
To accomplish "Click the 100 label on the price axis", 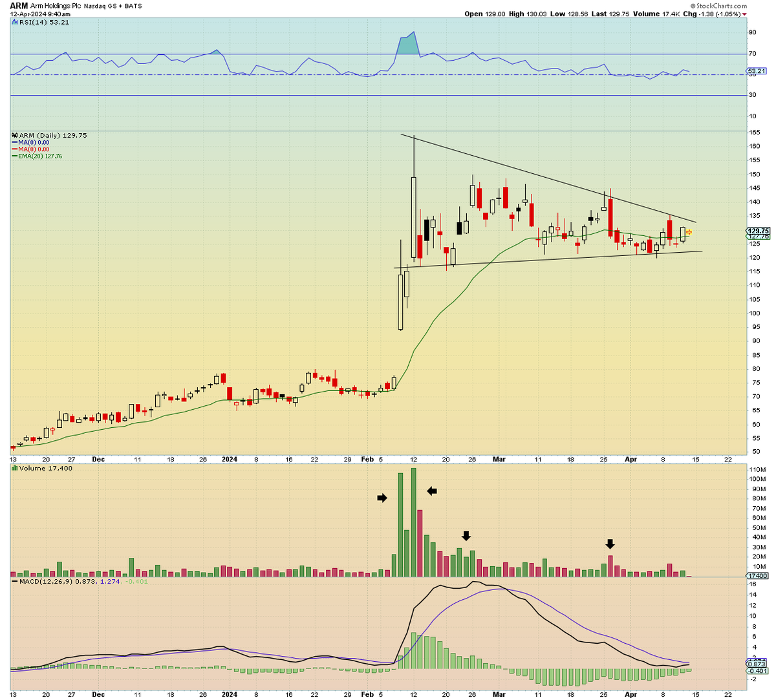I will 753,313.
